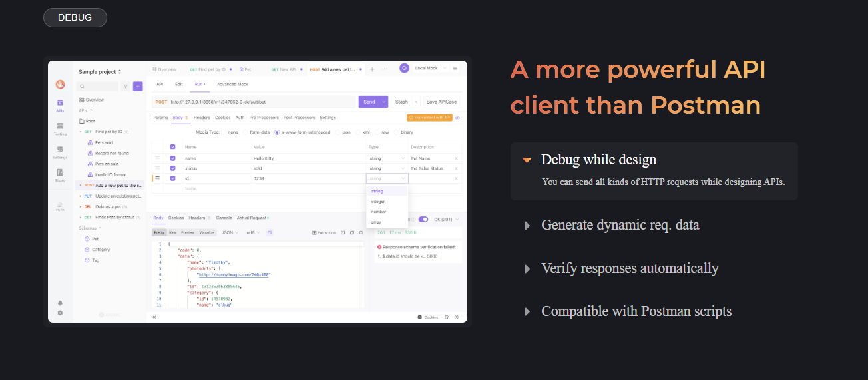Delete the name parameter row
Image resolution: width=868 pixels, height=380 pixels.
(x=456, y=158)
